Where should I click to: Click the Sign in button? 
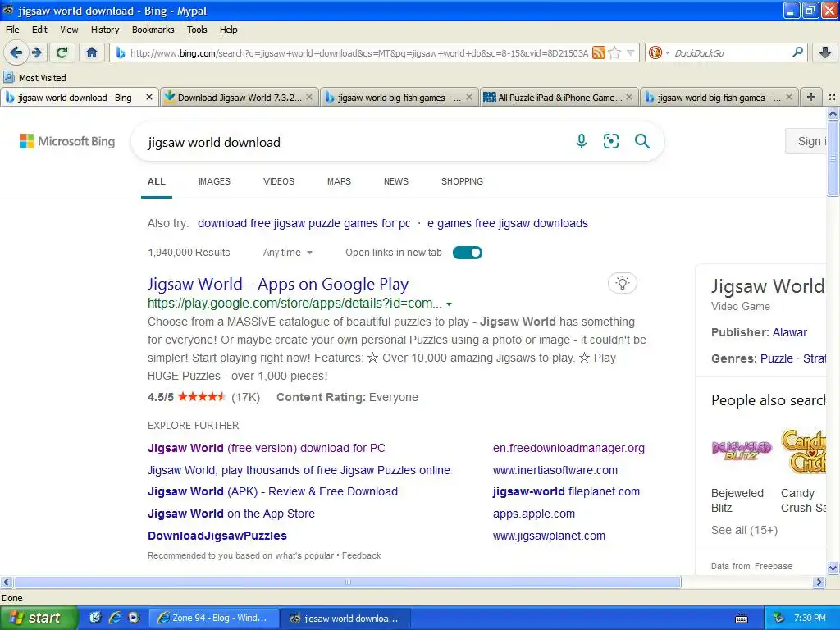(x=806, y=141)
